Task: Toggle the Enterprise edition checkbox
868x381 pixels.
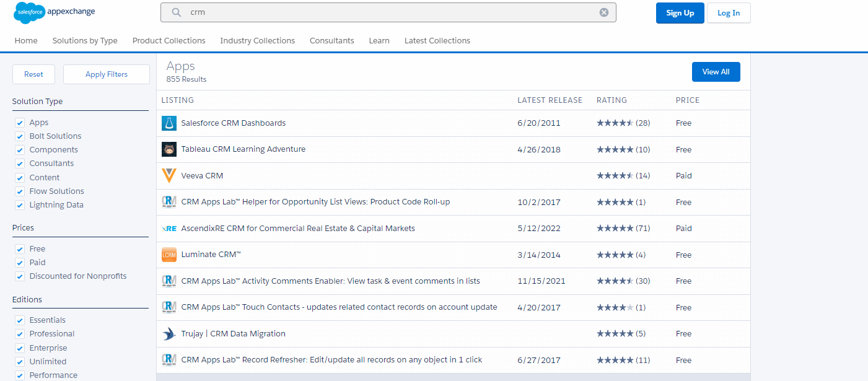Action: (x=20, y=348)
